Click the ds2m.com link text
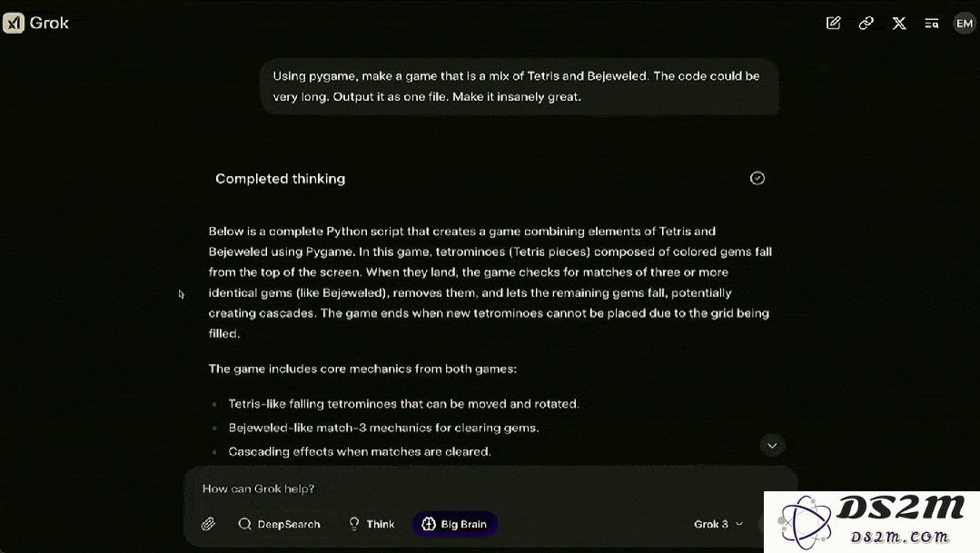This screenshot has width=980, height=553. coord(899,537)
